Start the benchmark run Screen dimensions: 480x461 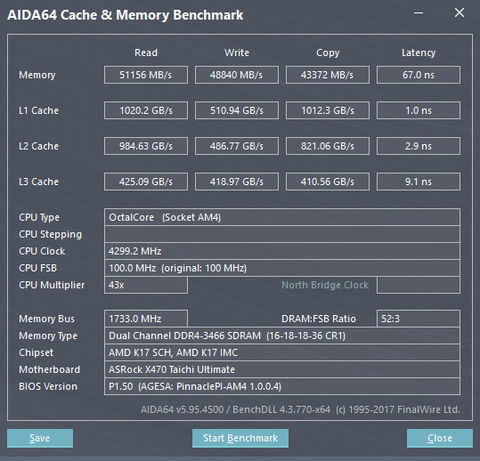click(x=240, y=438)
